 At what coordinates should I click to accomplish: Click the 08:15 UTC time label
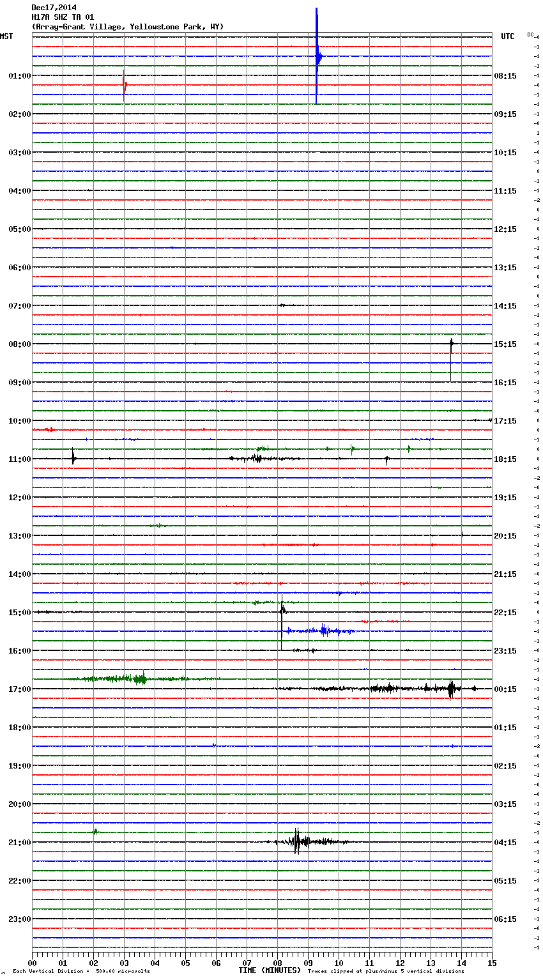pos(505,76)
